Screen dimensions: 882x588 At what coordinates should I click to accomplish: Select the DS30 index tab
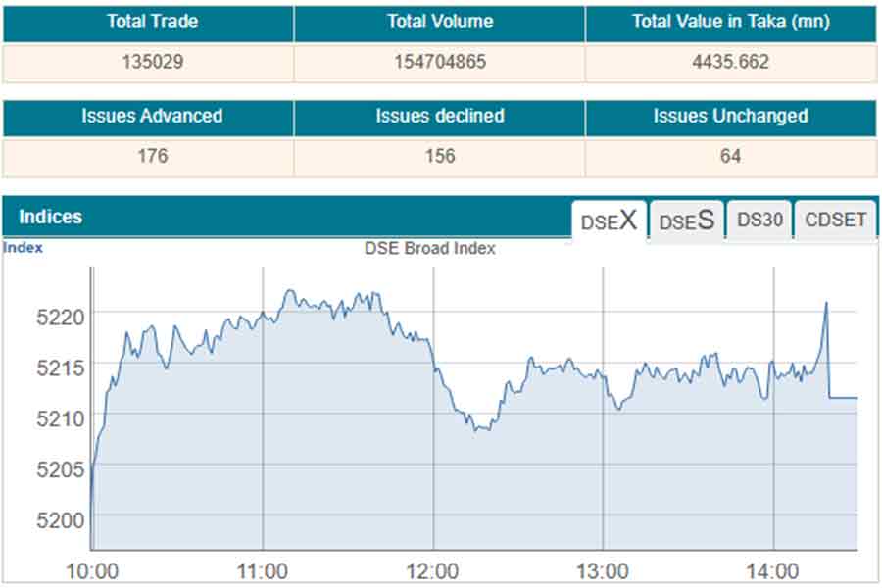pos(759,220)
